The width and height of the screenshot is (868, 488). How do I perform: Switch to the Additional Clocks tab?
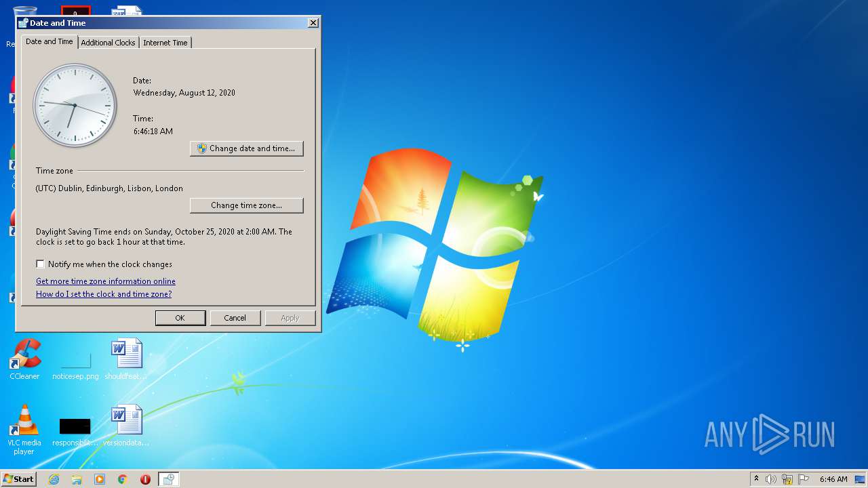pyautogui.click(x=108, y=43)
